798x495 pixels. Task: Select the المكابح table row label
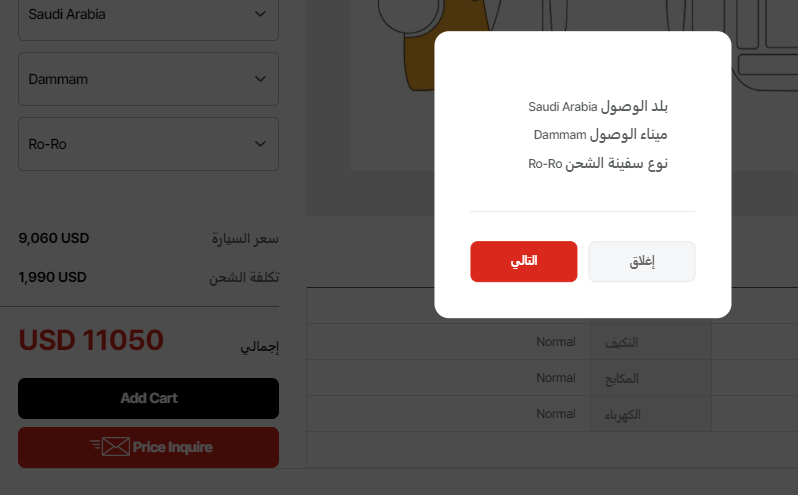tap(621, 378)
